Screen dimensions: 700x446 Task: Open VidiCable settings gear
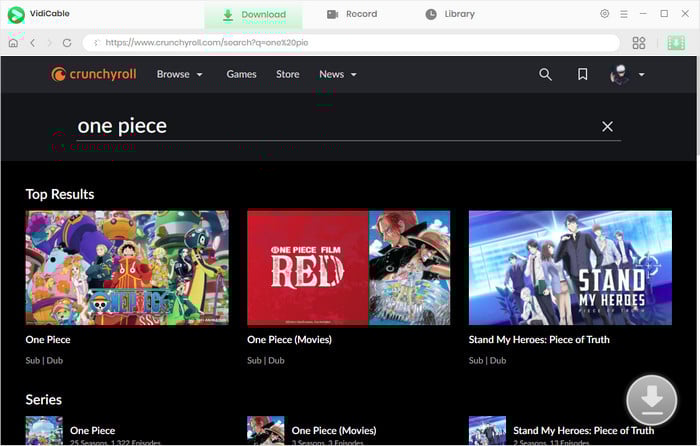click(604, 14)
